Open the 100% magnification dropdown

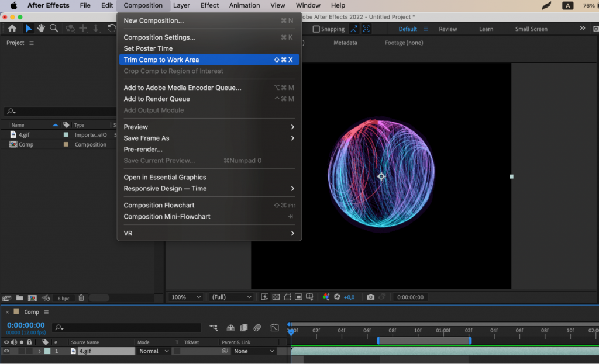(185, 297)
